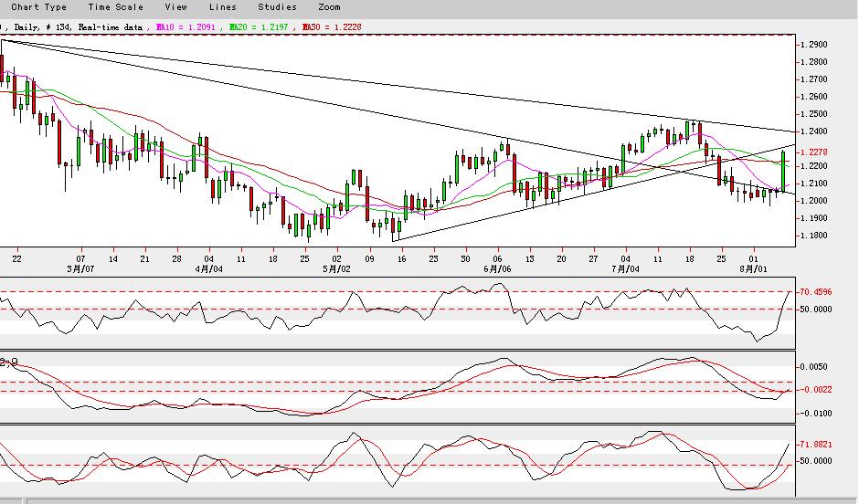
Task: Click the 8月/01 date axis label
Action: [x=752, y=269]
